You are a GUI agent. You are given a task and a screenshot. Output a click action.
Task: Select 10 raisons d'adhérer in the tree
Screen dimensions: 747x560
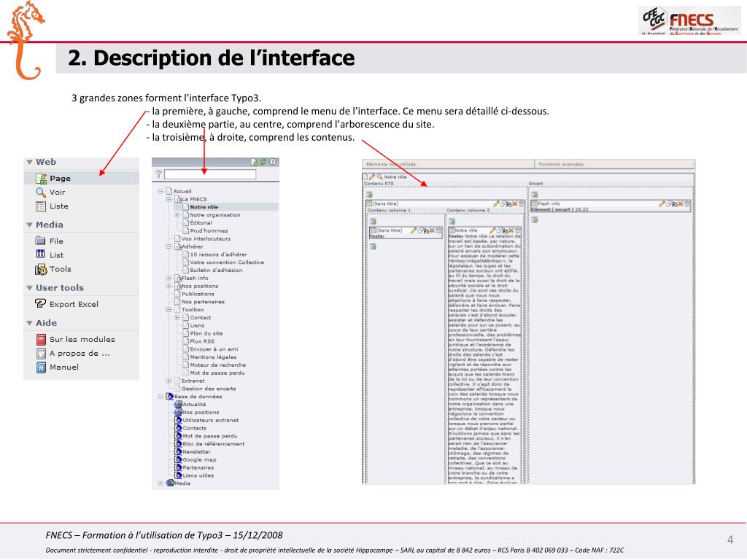point(218,254)
